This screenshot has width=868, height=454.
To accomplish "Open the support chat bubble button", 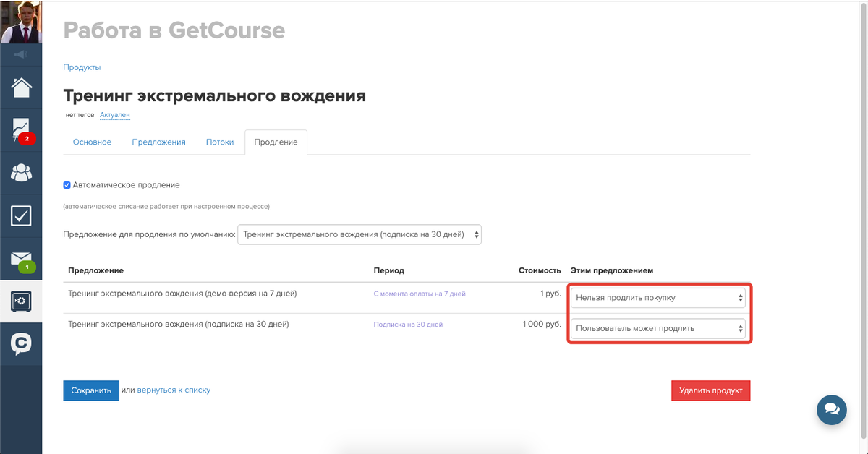I will (832, 410).
